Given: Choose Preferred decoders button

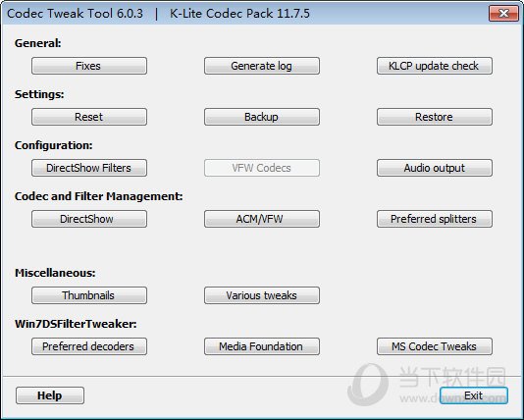Looking at the screenshot, I should (x=89, y=346).
